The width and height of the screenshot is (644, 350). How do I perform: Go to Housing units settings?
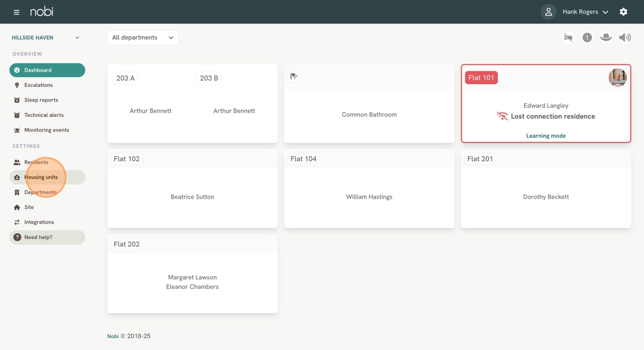coord(41,177)
